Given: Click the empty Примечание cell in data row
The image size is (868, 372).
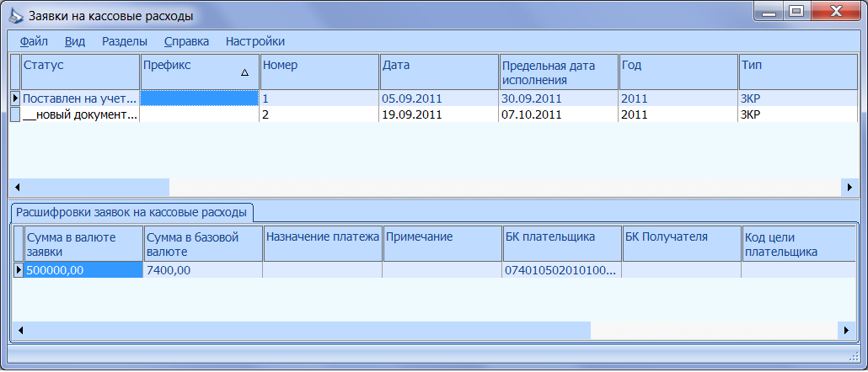Looking at the screenshot, I should pos(442,269).
